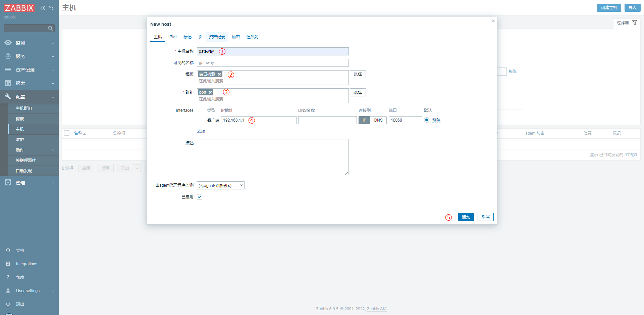The height and width of the screenshot is (315, 644).
Task: Open the agent proxy dropdown
Action: point(220,185)
